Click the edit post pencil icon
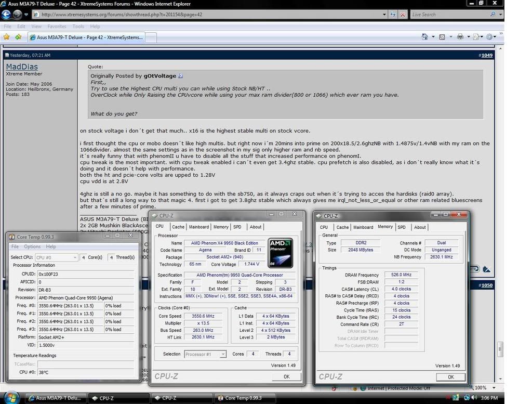The height and width of the screenshot is (404, 532). coord(486,269)
